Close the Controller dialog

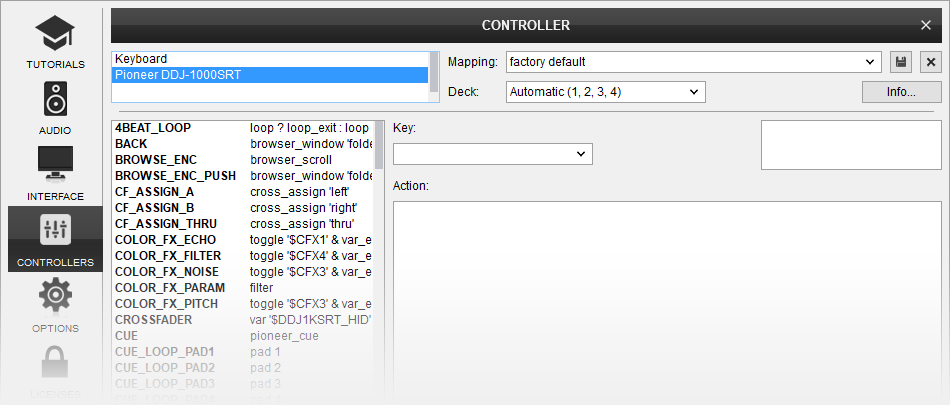tap(926, 25)
